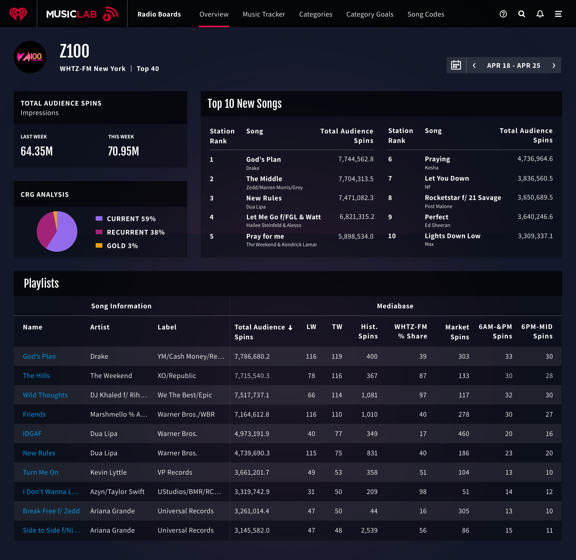Click Praying song entry
576x560 pixels.
pyautogui.click(x=437, y=159)
